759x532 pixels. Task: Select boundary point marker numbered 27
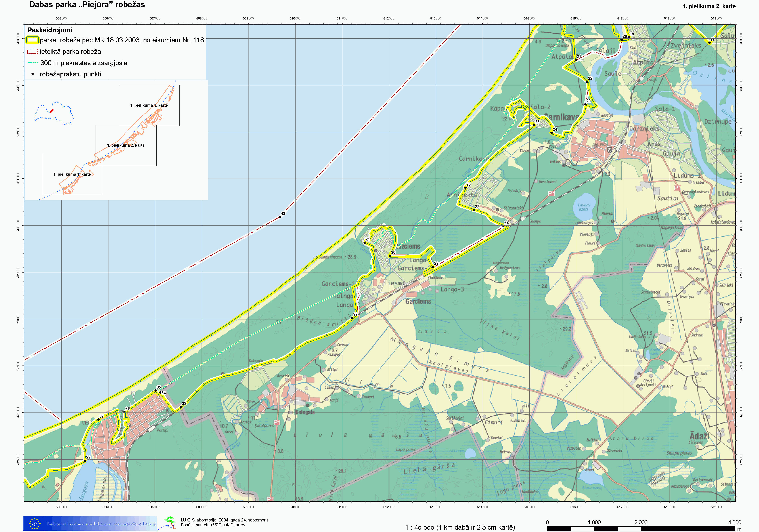coord(474,210)
